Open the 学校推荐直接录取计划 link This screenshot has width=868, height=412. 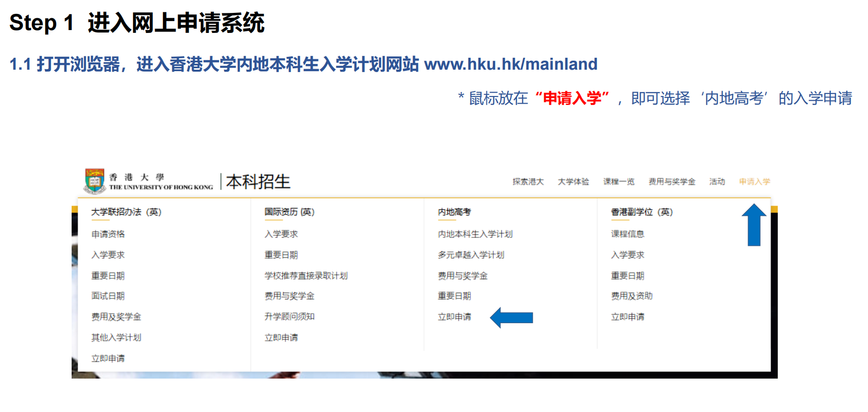click(x=306, y=276)
